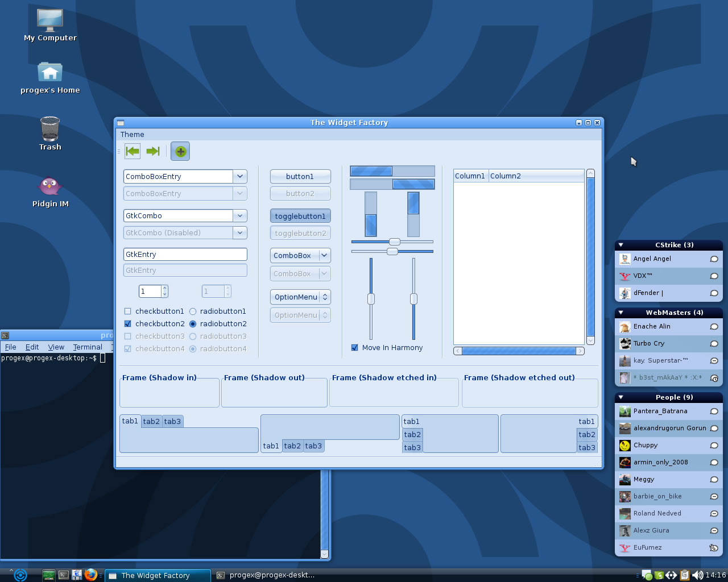Image resolution: width=728 pixels, height=582 pixels.
Task: Select the radiobutton1 option
Action: [x=193, y=311]
